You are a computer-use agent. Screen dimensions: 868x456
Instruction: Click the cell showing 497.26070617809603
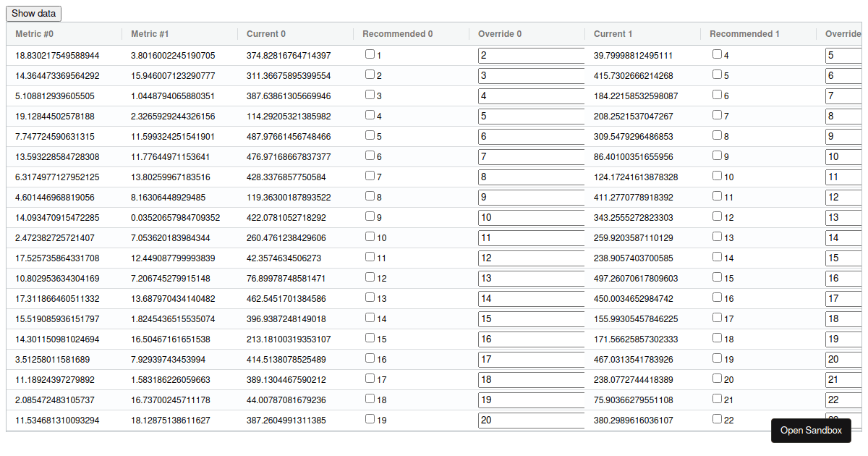636,279
